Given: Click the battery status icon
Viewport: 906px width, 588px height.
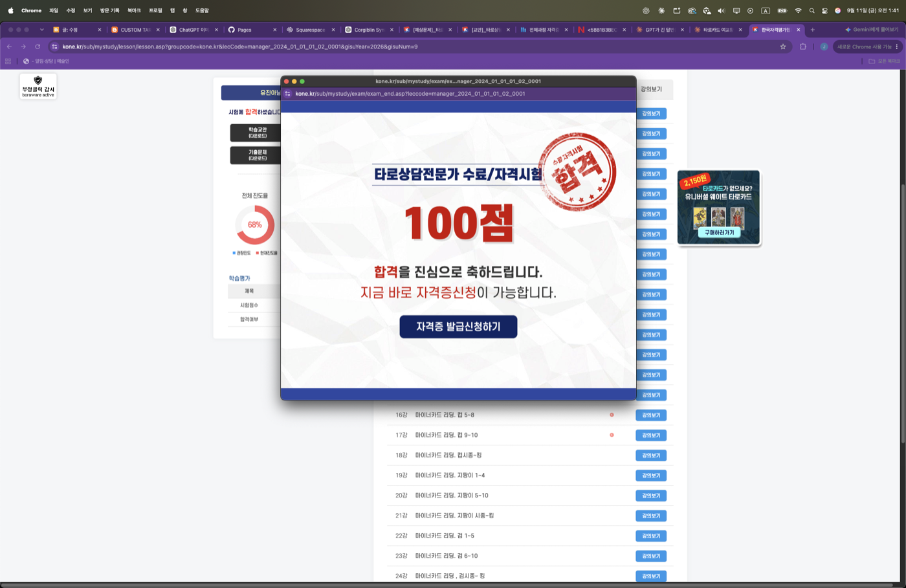Looking at the screenshot, I should [782, 10].
